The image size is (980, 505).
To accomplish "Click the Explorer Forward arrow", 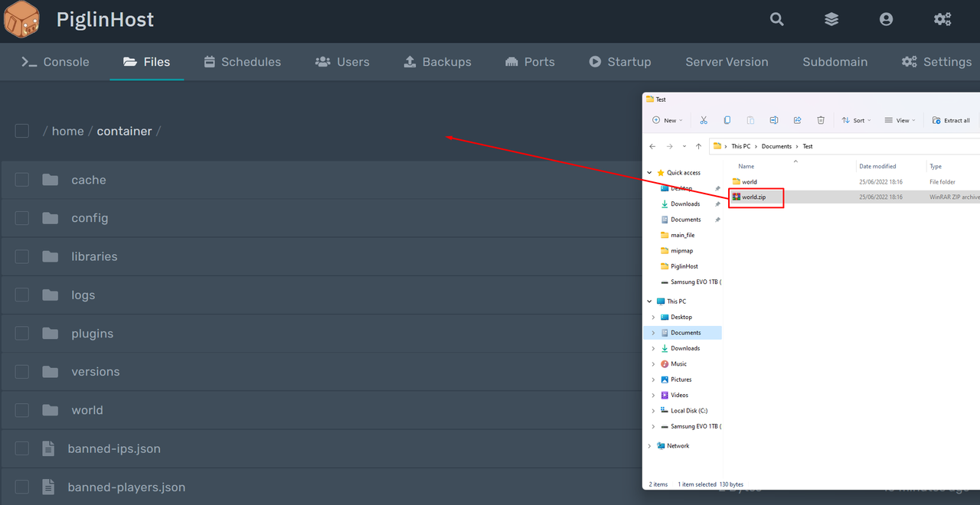I will (669, 146).
